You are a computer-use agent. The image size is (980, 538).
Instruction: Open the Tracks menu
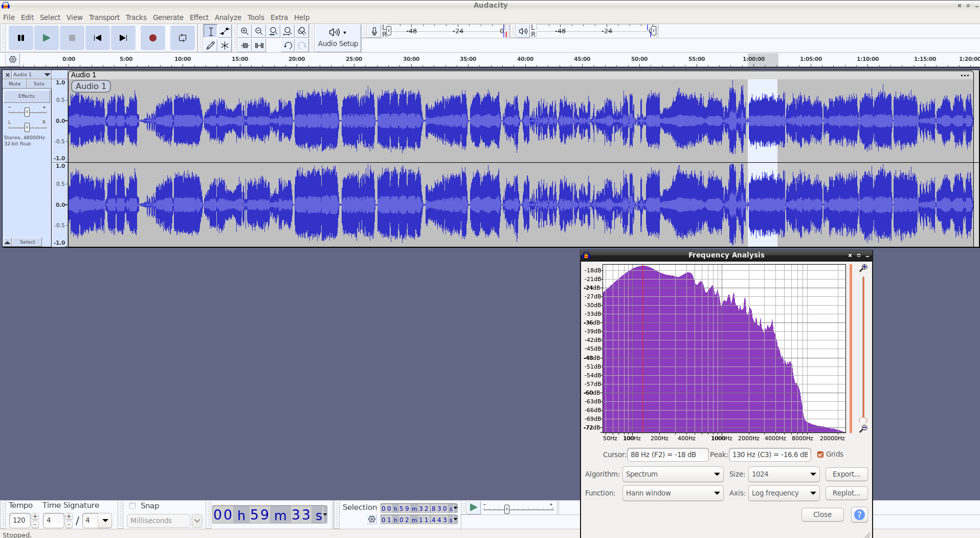coord(136,17)
